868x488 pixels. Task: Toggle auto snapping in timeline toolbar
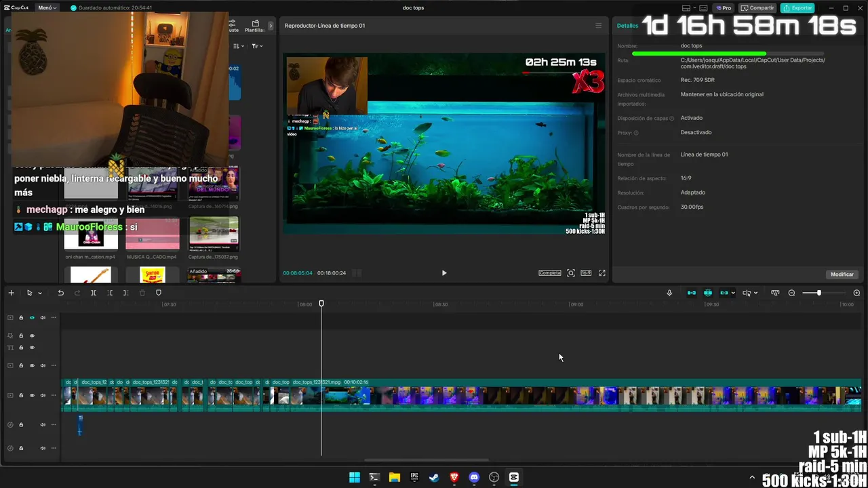708,293
